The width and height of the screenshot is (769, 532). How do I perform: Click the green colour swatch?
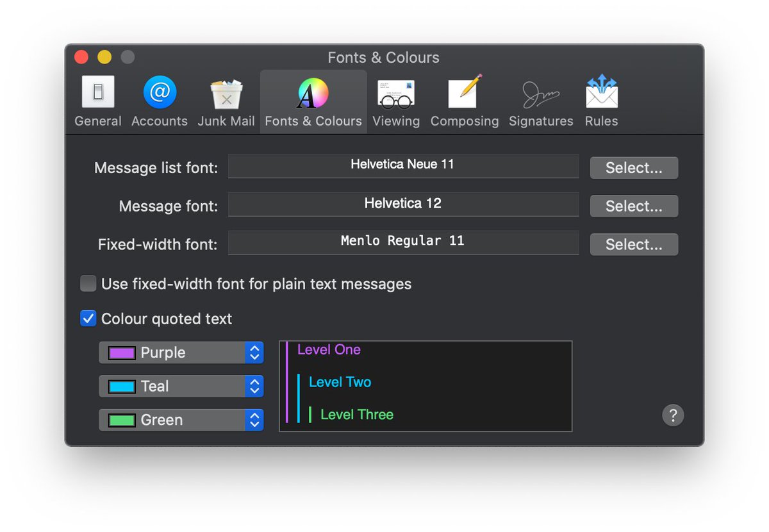point(122,420)
